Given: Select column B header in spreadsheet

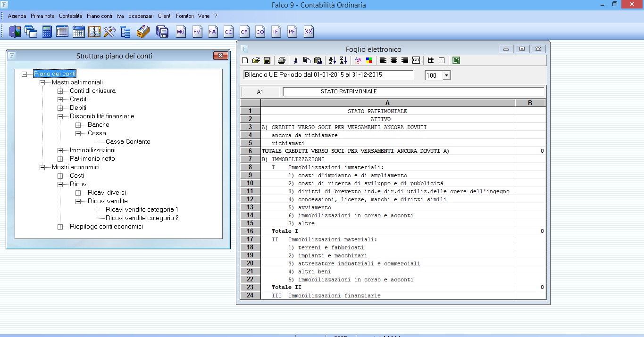Looking at the screenshot, I should click(530, 103).
